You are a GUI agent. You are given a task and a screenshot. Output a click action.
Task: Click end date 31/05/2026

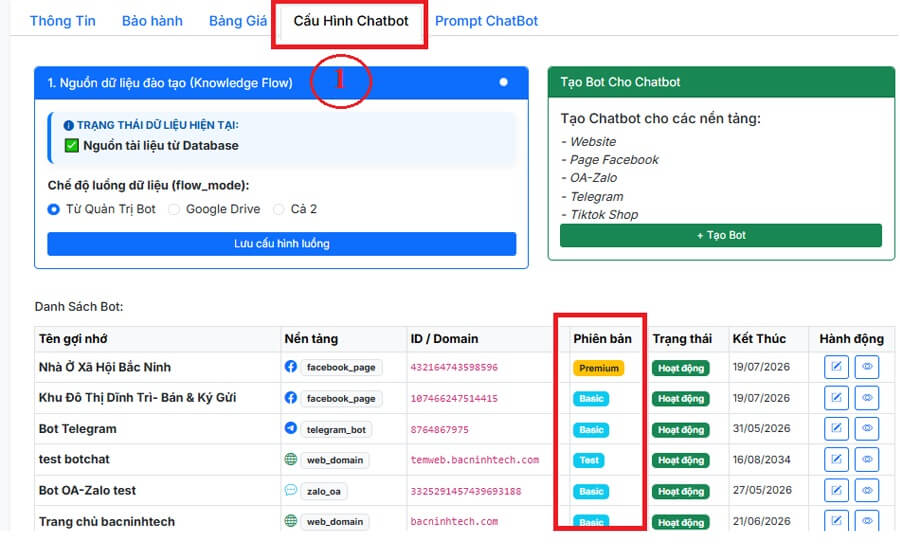click(x=762, y=428)
